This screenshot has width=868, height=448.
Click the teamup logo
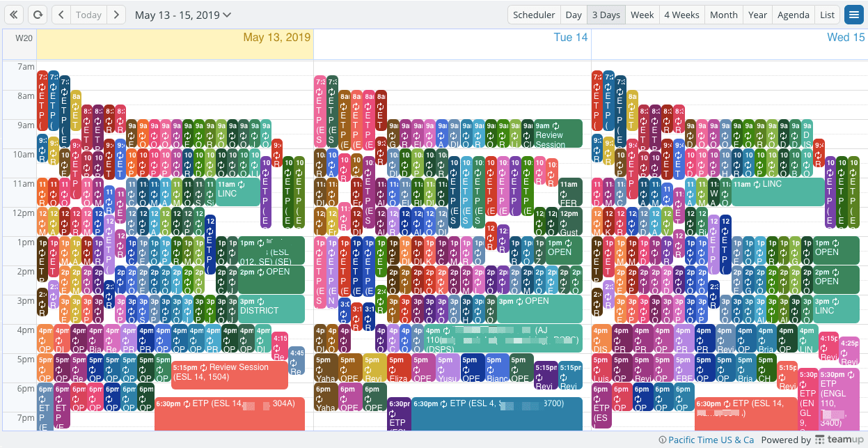click(x=839, y=440)
